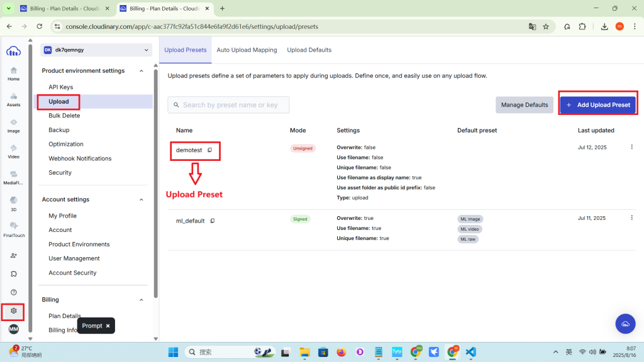Open Visual Studio Code from taskbar
Viewport: 644px width, 362px height.
[x=470, y=352]
